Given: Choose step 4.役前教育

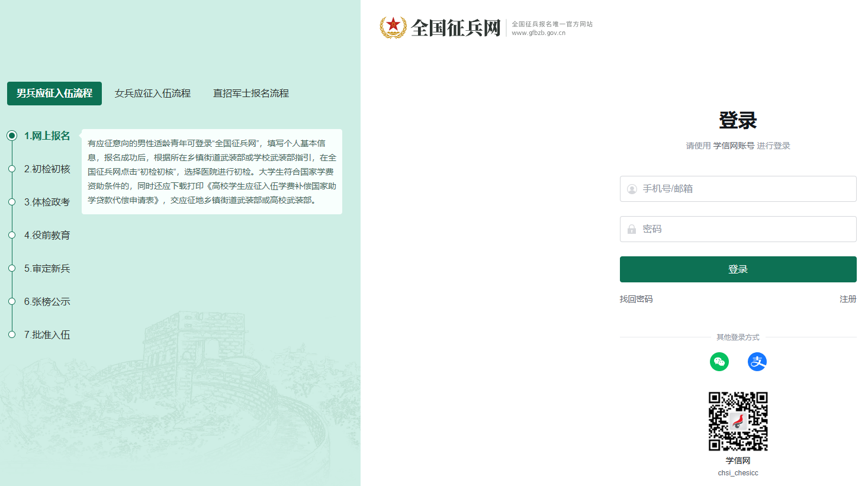Looking at the screenshot, I should tap(47, 236).
